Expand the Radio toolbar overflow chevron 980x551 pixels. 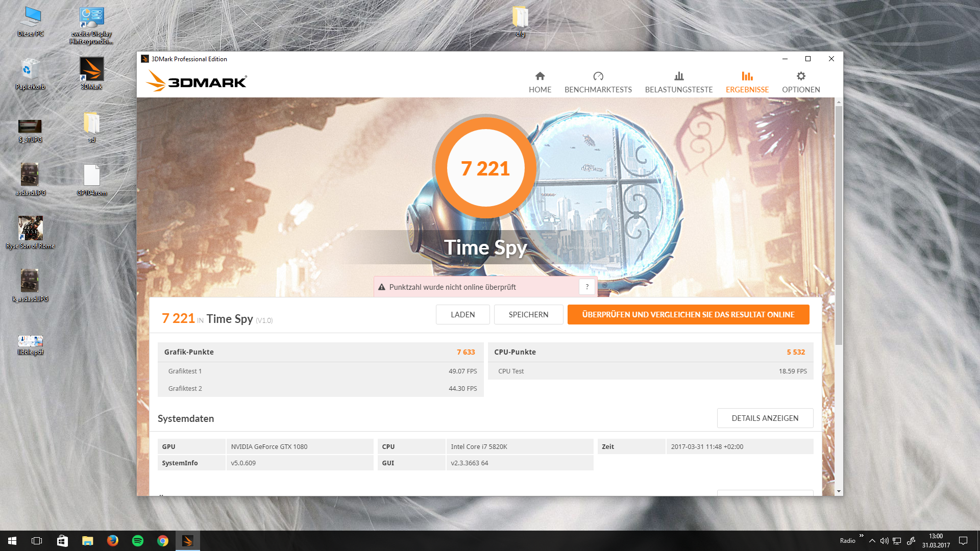862,535
